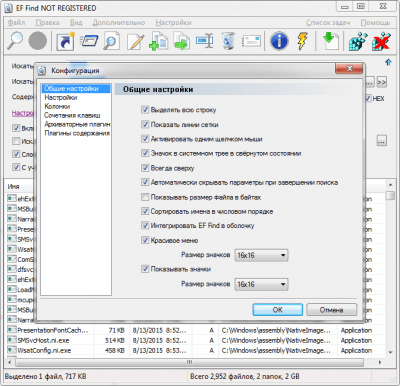Viewport: 400px width, 386px height.
Task: Toggle 'Автоматически скрывать параметры' checkbox
Action: [145, 182]
